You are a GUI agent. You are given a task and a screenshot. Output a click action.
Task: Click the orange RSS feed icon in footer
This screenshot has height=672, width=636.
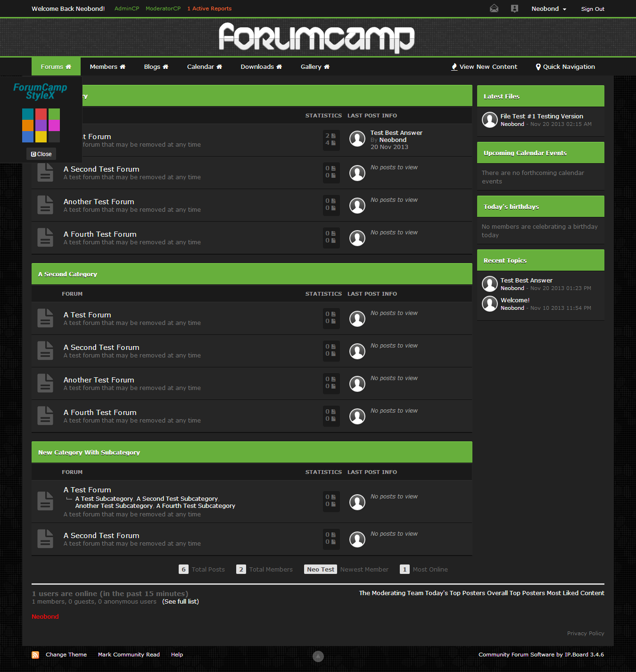point(35,655)
